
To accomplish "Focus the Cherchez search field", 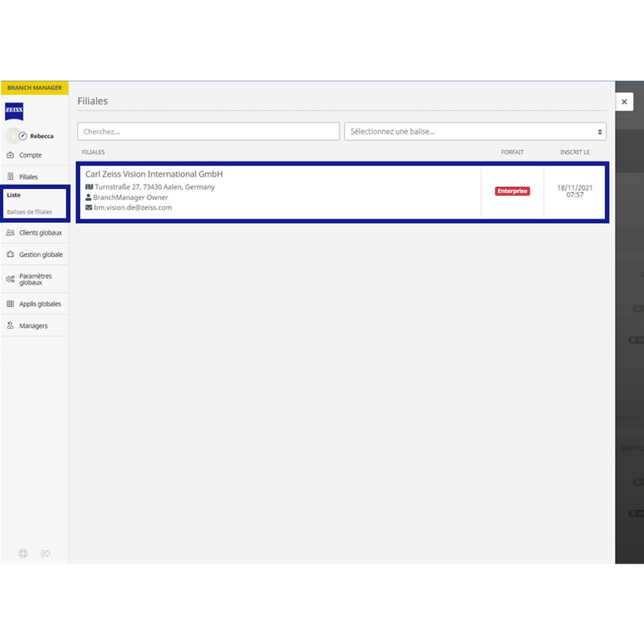I will tap(208, 131).
